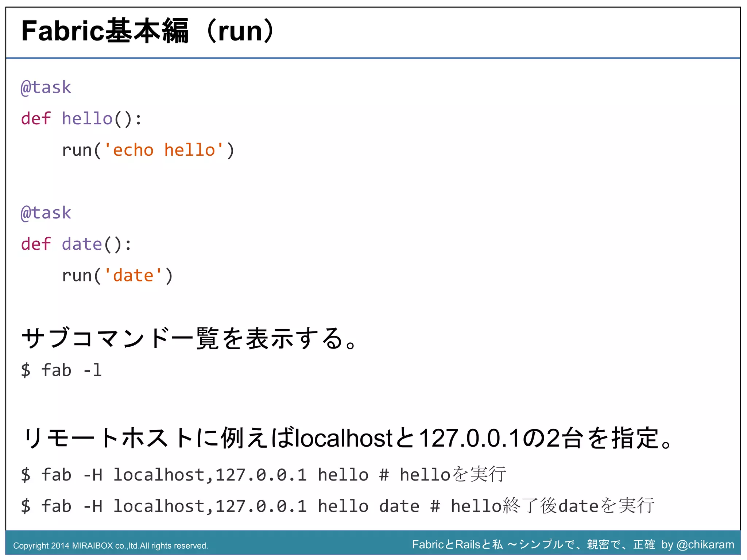Click the code line run('echo hello')
The image size is (747, 560).
[x=148, y=151]
